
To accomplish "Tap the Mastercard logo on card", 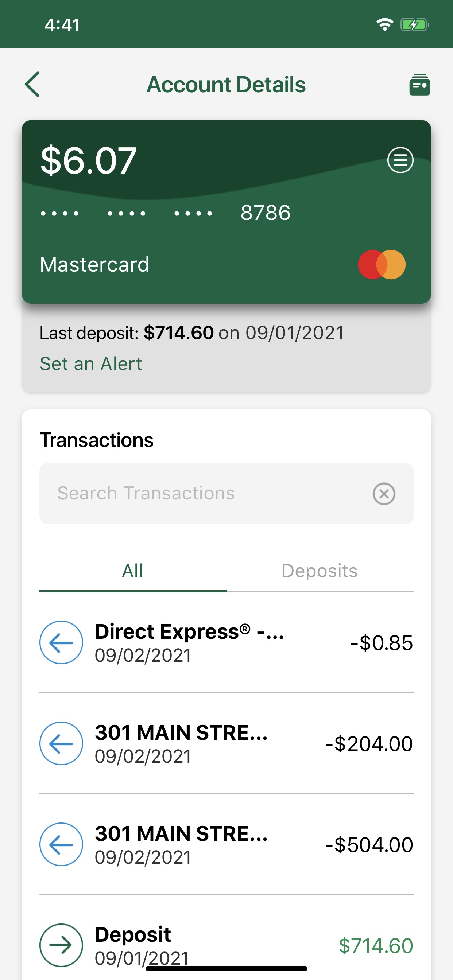I will (x=382, y=264).
